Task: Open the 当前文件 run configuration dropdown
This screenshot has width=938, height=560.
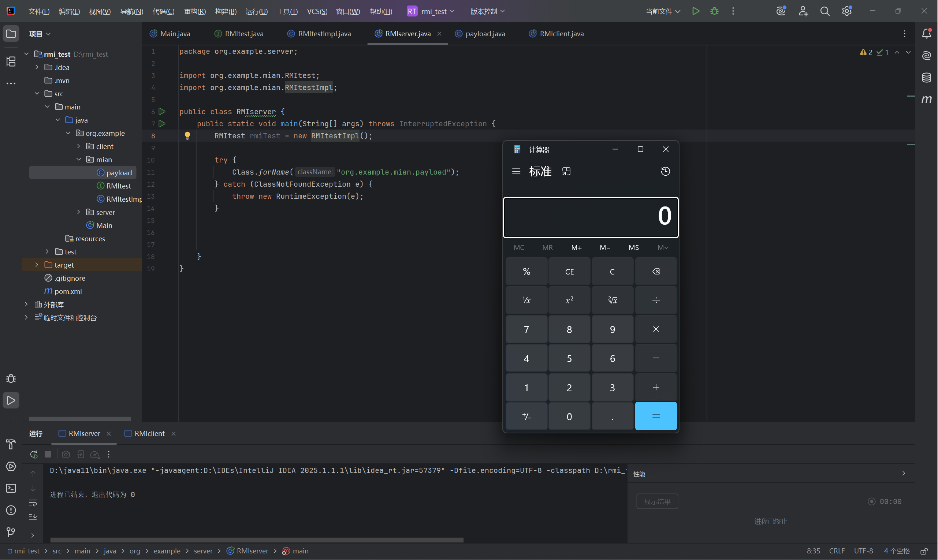Action: click(663, 11)
